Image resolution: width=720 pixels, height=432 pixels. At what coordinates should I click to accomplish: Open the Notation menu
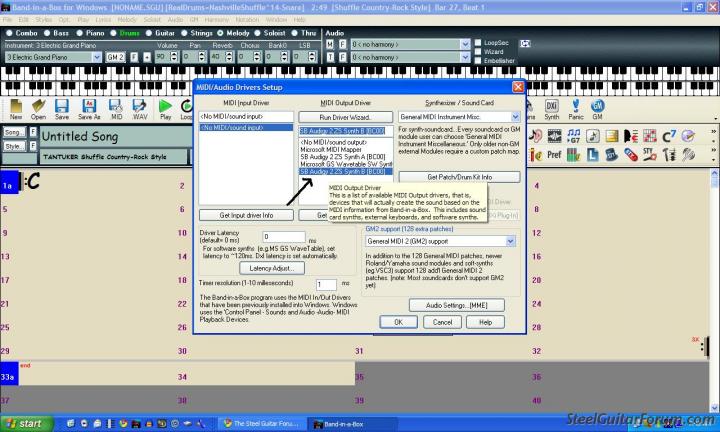tap(248, 20)
